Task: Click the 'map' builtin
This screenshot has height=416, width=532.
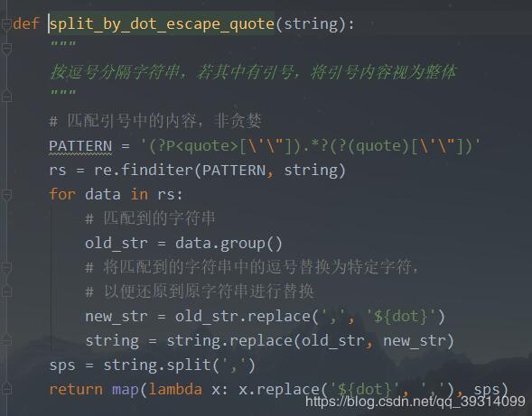Action: click(126, 390)
